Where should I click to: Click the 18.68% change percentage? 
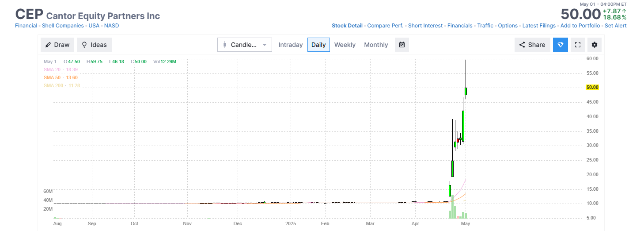tap(614, 17)
